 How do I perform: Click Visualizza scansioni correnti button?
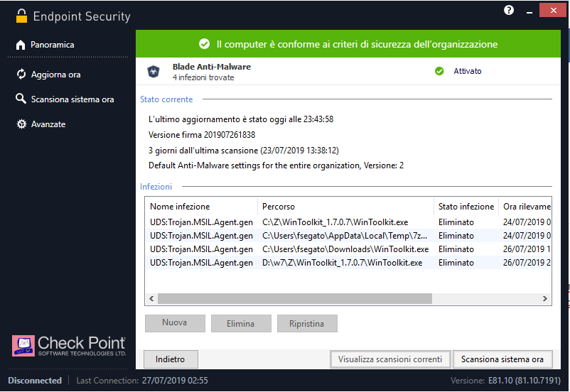click(x=390, y=359)
